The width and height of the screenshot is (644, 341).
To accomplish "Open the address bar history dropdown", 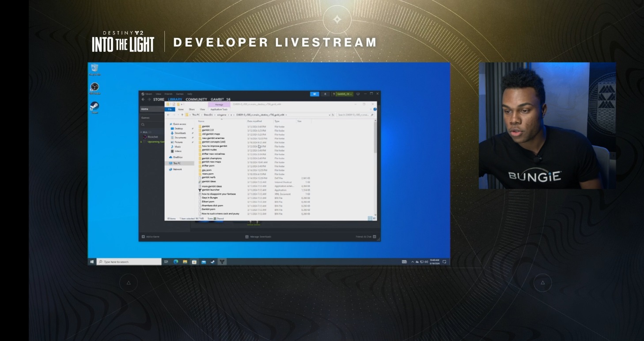I will pos(329,115).
